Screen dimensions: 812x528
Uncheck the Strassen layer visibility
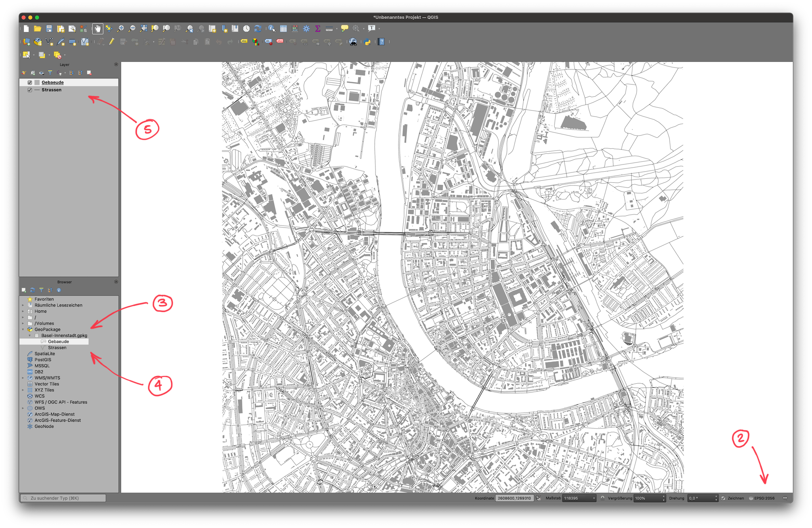(x=30, y=90)
